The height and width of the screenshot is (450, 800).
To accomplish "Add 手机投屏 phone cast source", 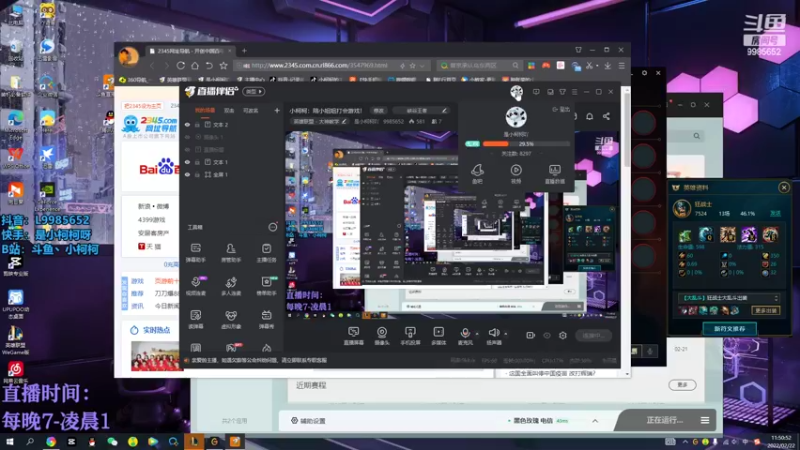I will pos(410,336).
